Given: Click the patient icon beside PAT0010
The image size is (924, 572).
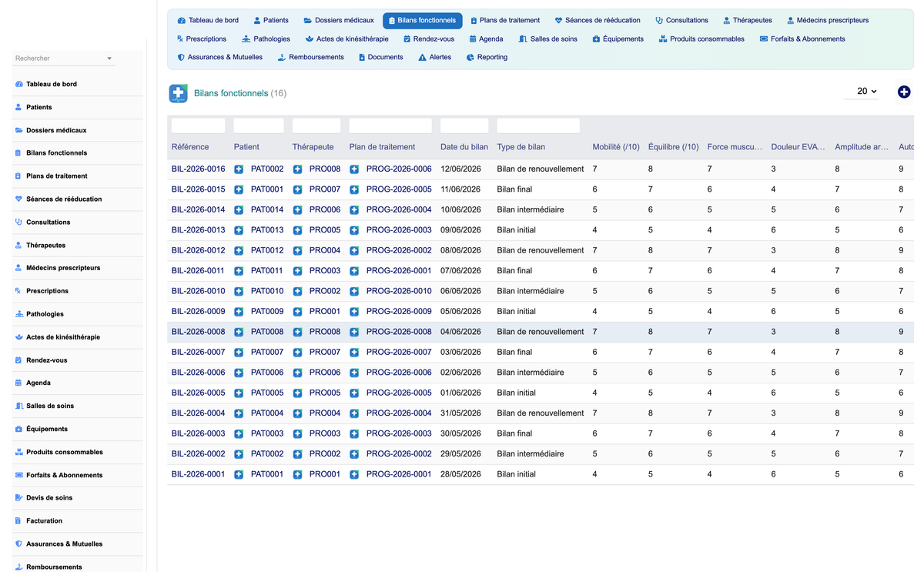Looking at the screenshot, I should click(x=239, y=292).
